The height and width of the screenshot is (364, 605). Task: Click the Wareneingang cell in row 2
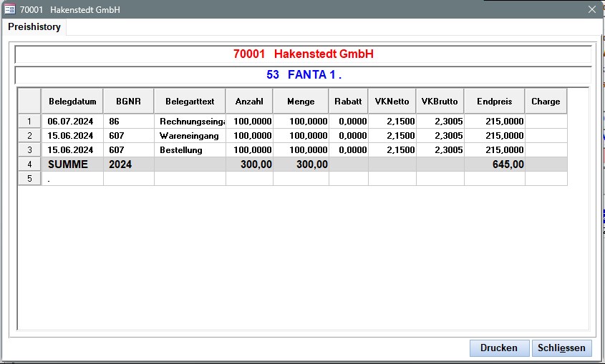pyautogui.click(x=189, y=136)
